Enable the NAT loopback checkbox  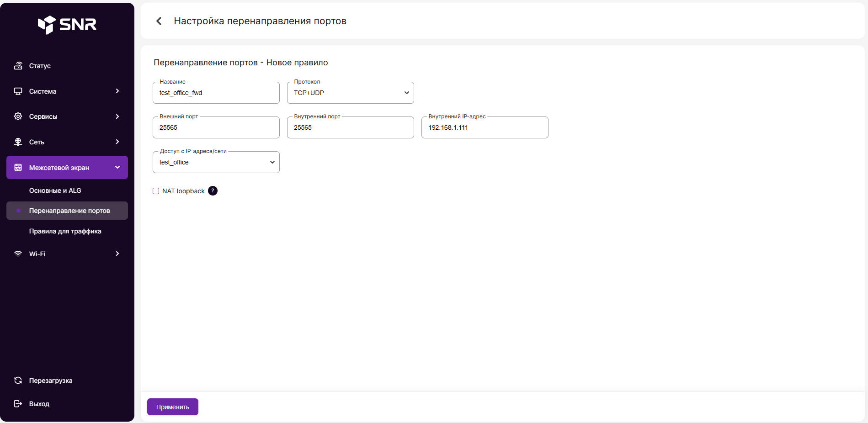[156, 191]
